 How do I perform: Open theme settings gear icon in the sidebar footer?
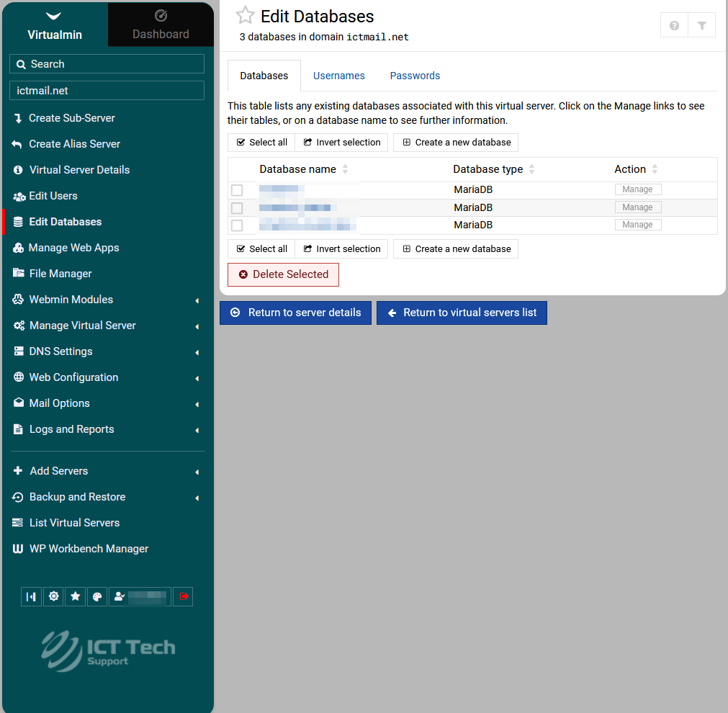(x=53, y=597)
